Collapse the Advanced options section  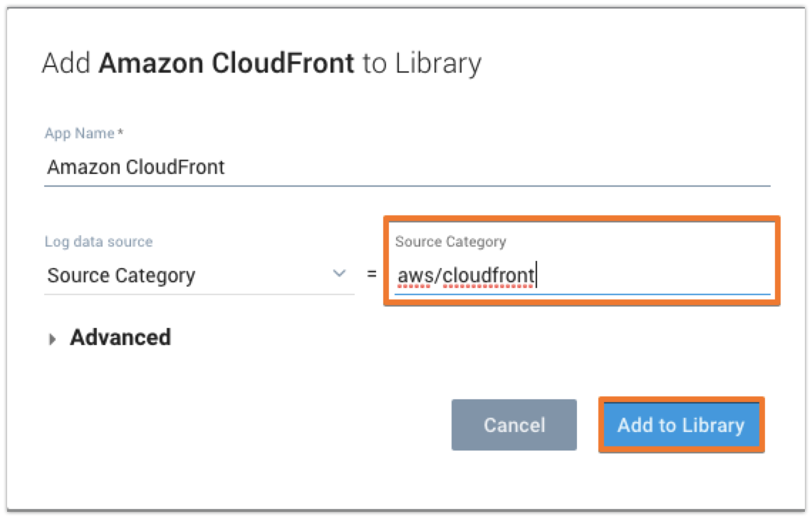point(118,337)
